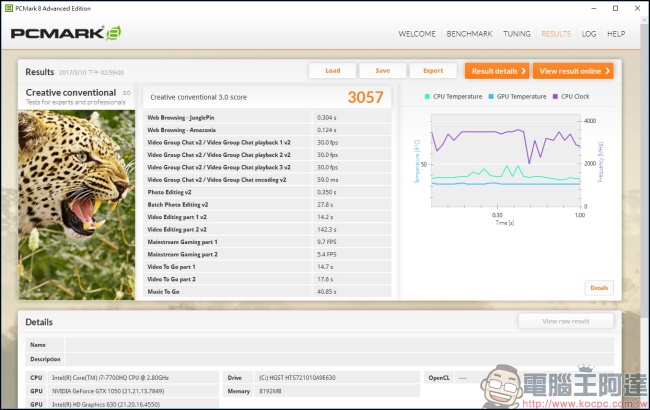The width and height of the screenshot is (650, 410).
Task: Click the CPU Temperature legend label
Action: 458,97
